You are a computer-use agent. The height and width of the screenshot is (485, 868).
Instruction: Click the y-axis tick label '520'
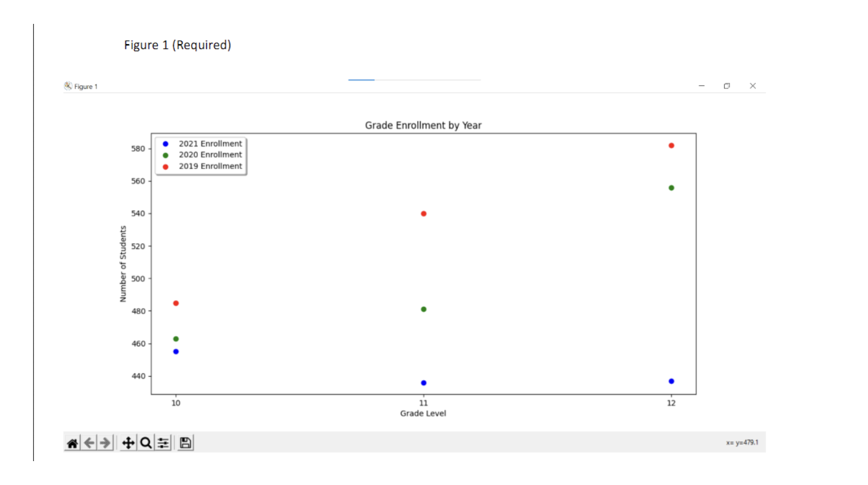click(137, 246)
